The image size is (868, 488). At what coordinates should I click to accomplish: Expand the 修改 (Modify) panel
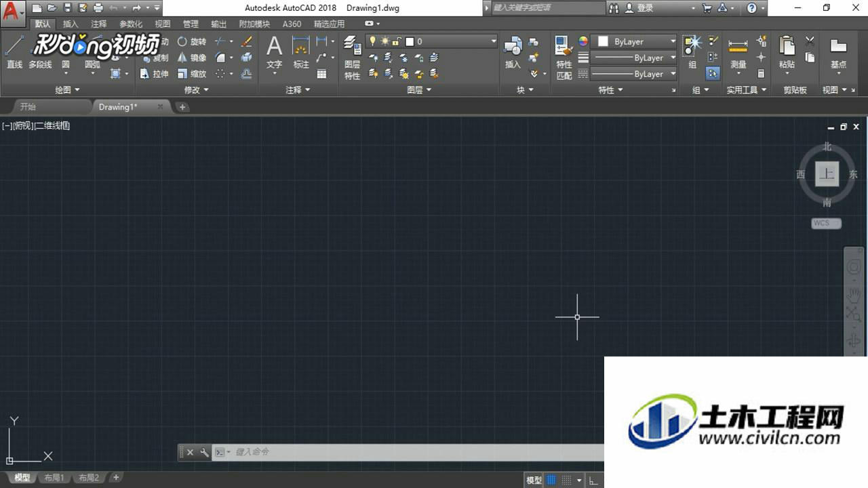tap(197, 89)
